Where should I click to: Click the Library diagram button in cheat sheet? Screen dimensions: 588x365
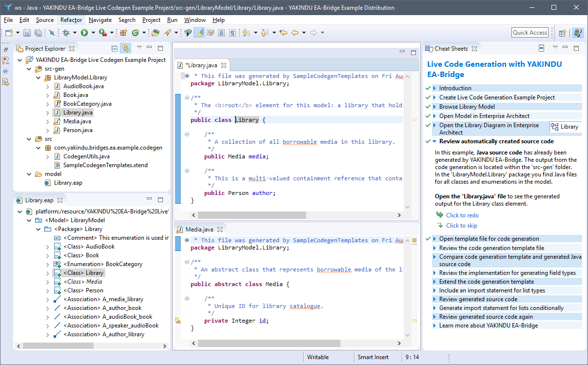(x=565, y=127)
